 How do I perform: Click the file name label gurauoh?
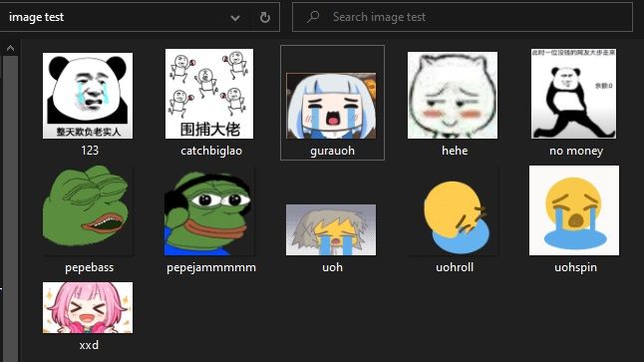(x=332, y=151)
